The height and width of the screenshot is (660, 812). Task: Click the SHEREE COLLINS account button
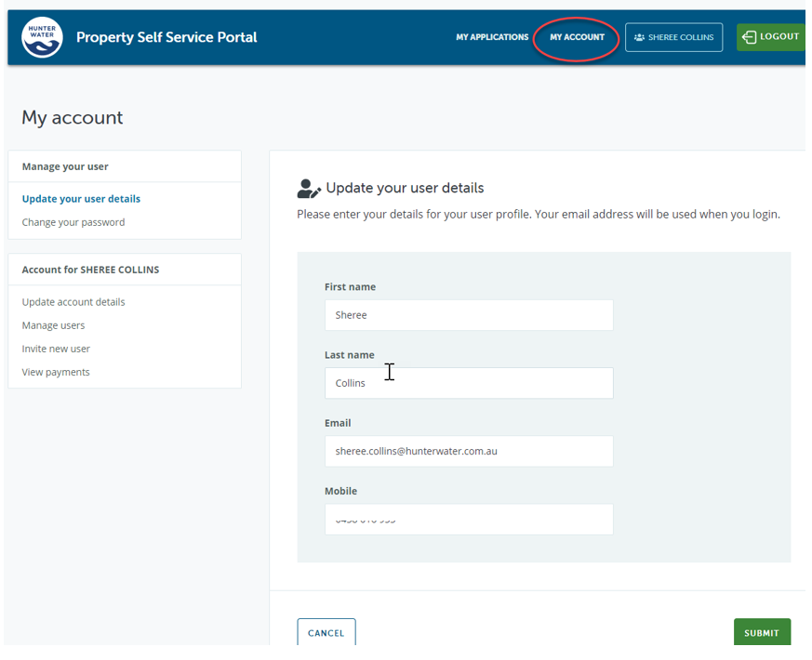tap(673, 37)
